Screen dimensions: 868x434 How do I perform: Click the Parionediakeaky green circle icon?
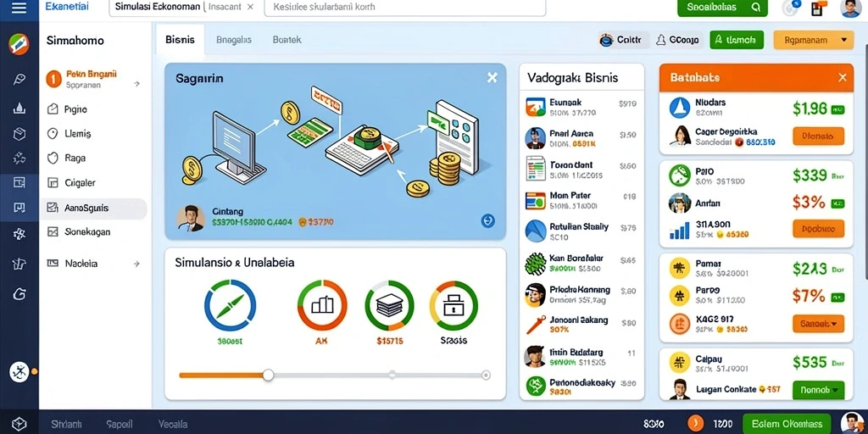click(x=536, y=387)
